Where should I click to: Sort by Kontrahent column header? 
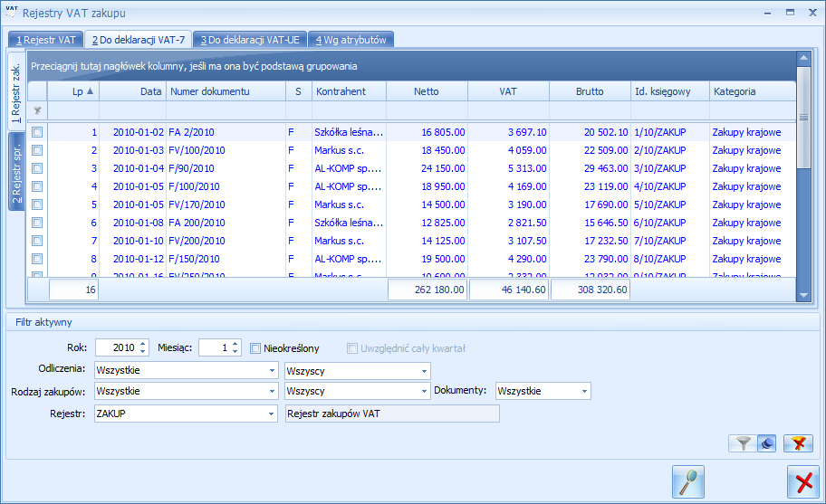(350, 91)
